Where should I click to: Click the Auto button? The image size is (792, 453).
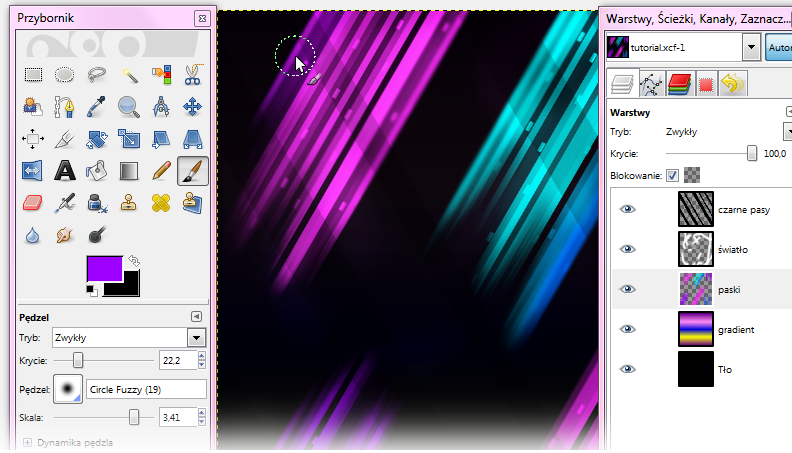pyautogui.click(x=779, y=47)
